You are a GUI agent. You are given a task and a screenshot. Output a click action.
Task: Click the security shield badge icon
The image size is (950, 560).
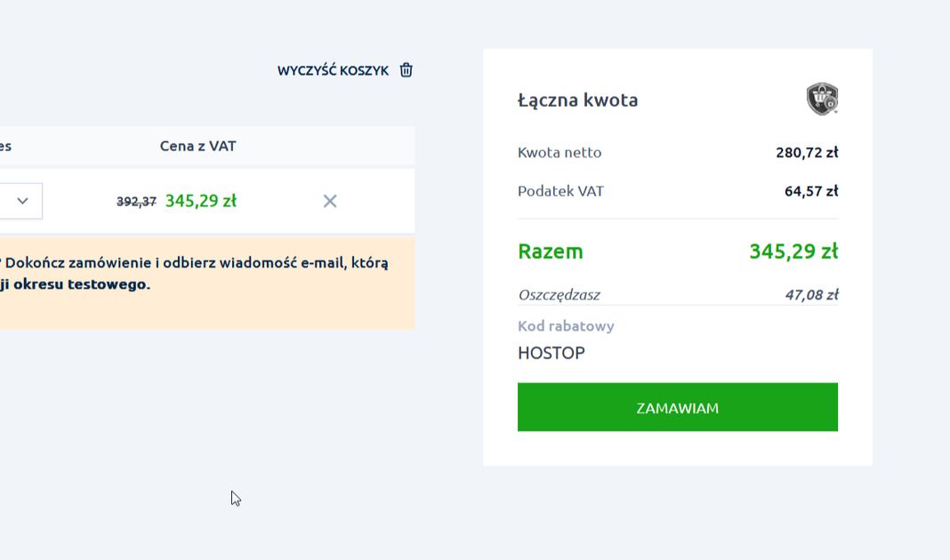click(822, 100)
